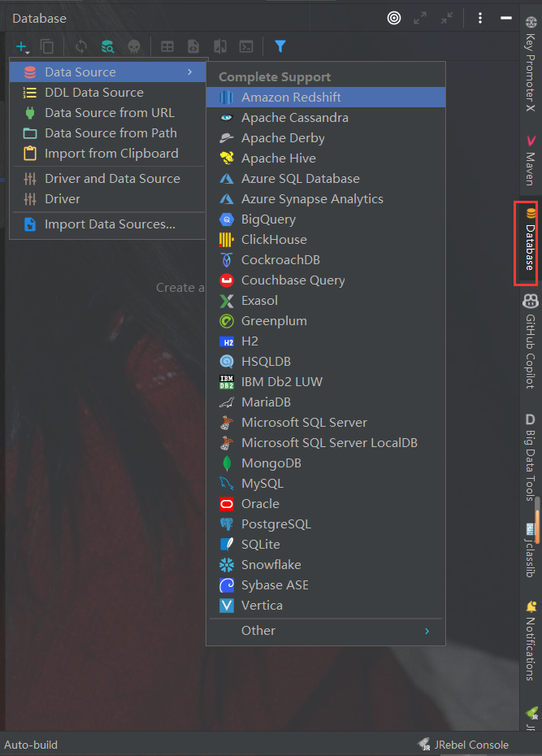Select Azure SQL Database
The image size is (542, 756).
tap(326, 178)
